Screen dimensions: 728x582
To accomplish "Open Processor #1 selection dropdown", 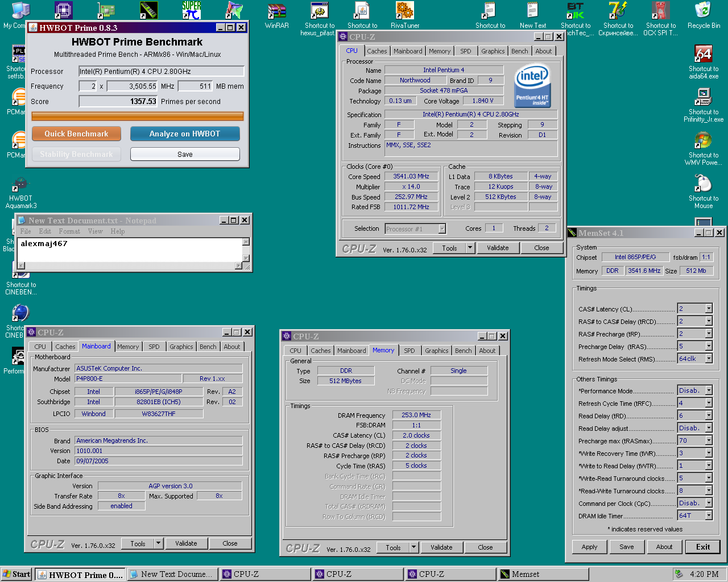I will coord(442,229).
